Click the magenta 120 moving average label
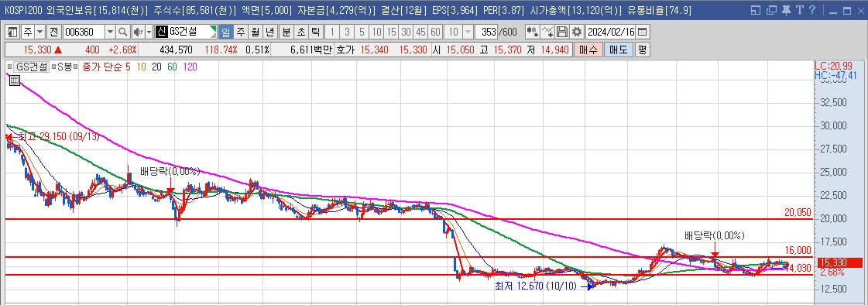Screen dimensions: 868x305 pyautogui.click(x=190, y=67)
